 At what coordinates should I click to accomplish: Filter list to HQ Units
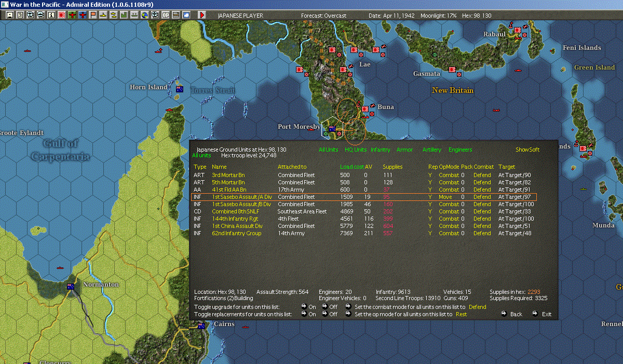point(356,150)
